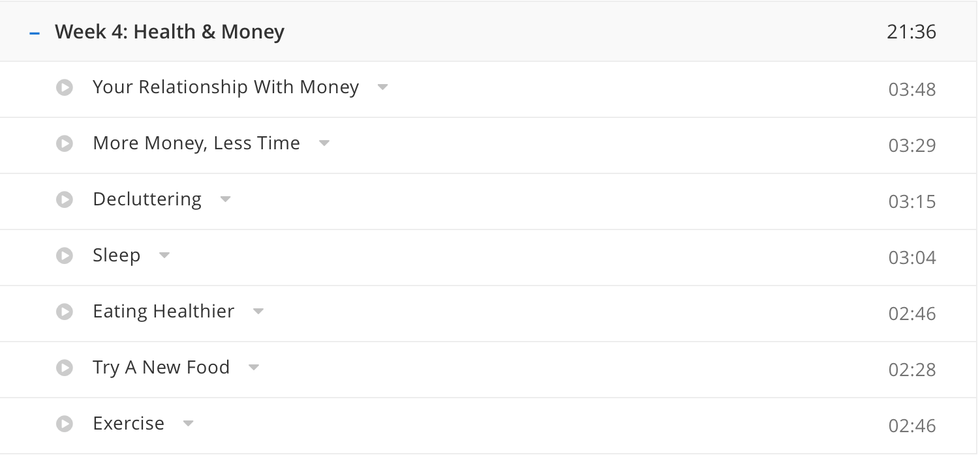Viewport: 980px width, 455px height.
Task: Show details arrow for Eating Healthier
Action: click(x=258, y=312)
